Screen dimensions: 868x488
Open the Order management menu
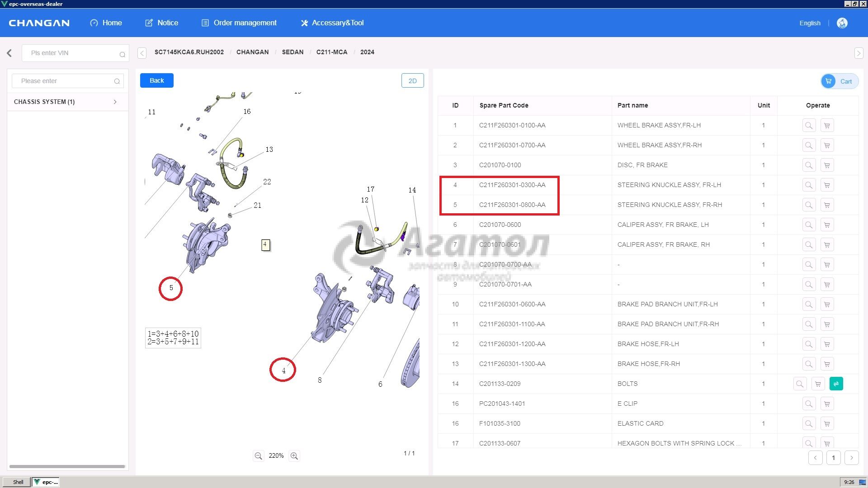click(239, 23)
